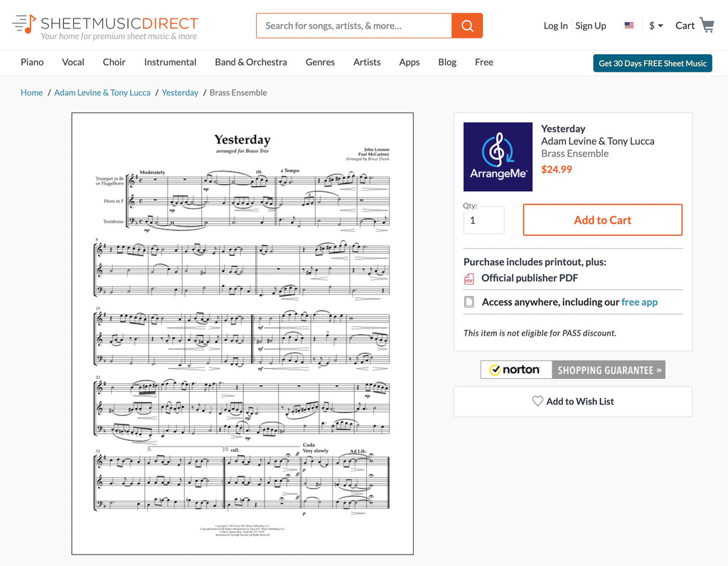Screen dimensions: 728x566
Task: Click the tablet access anywhere icon
Action: point(469,302)
